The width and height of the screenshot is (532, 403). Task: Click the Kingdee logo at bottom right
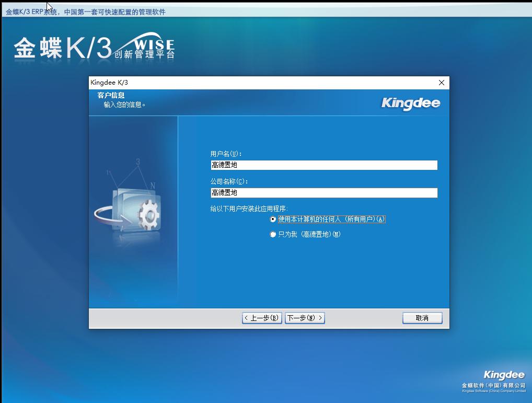pos(503,374)
